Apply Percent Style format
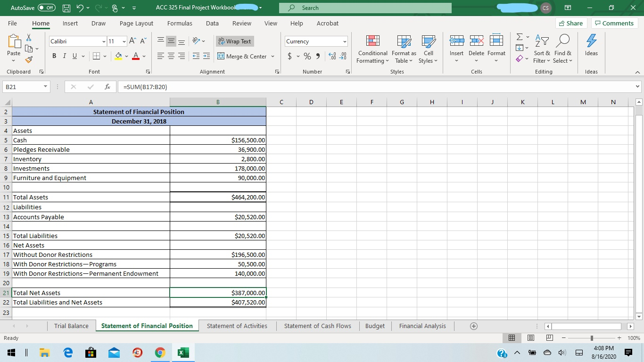This screenshot has height=362, width=644. coord(307,57)
